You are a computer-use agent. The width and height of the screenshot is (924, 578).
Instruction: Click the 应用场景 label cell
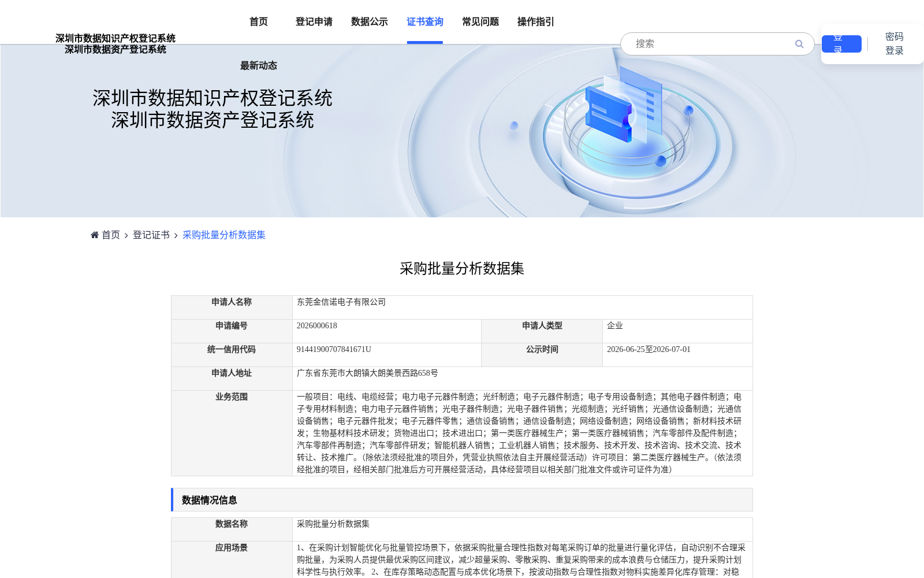tap(232, 560)
